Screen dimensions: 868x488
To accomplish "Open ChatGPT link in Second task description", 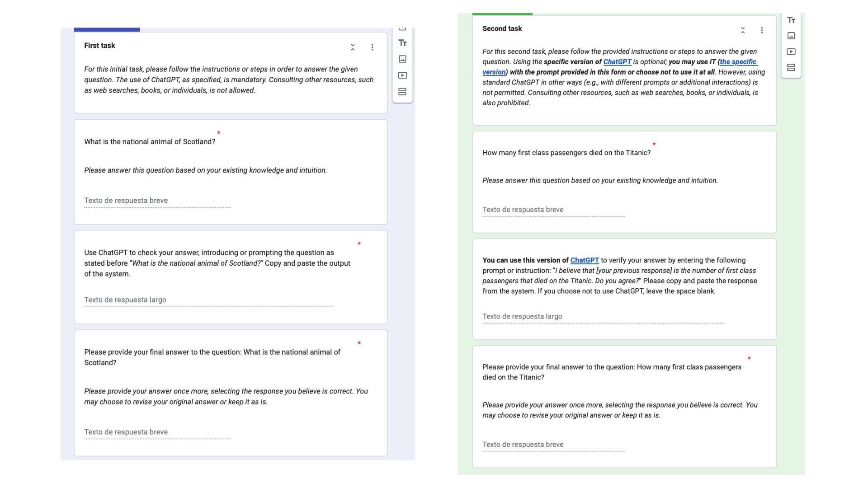I will click(617, 62).
